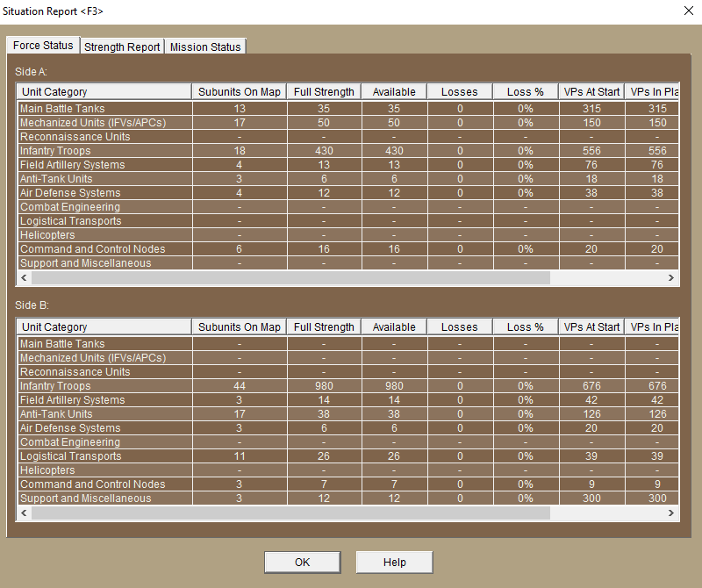Select Side B Combat Engineering row
The image size is (702, 588).
[x=347, y=442]
